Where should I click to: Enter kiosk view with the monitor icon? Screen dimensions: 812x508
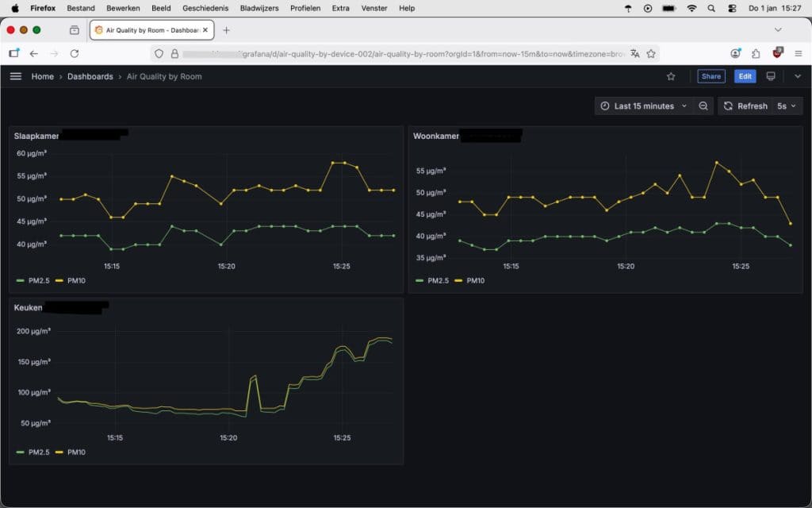tap(770, 76)
